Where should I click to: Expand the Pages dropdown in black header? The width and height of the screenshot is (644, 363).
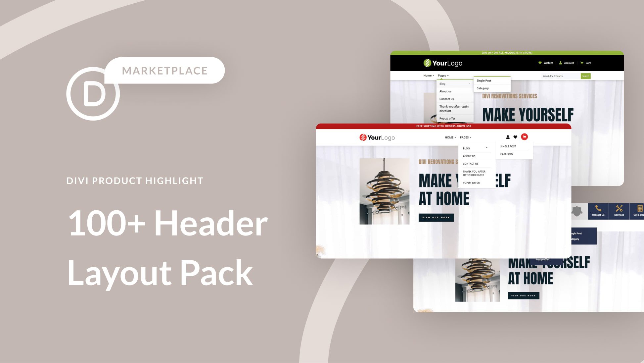[443, 75]
